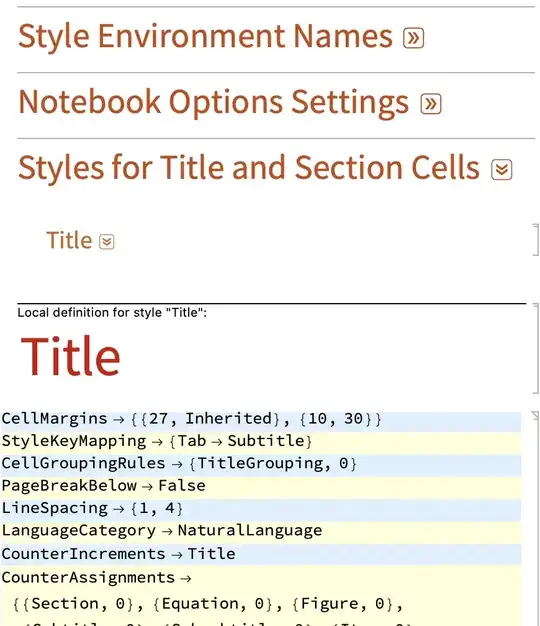
Task: Select the CellGroupingRules option row
Action: [x=261, y=464]
